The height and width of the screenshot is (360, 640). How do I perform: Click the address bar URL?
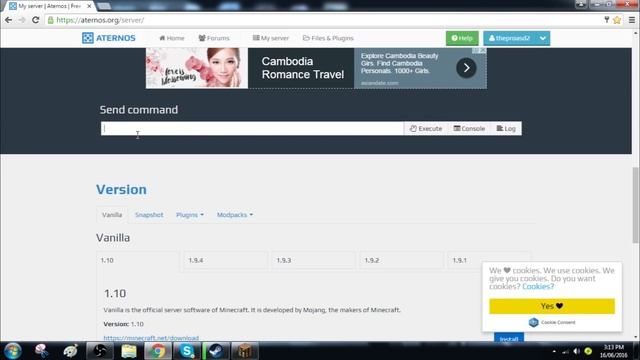click(100, 20)
